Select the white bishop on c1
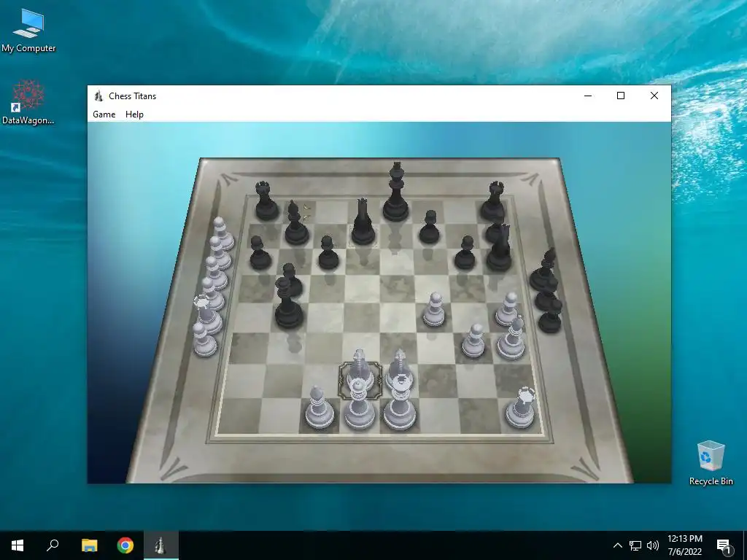747x560 pixels. (x=319, y=408)
